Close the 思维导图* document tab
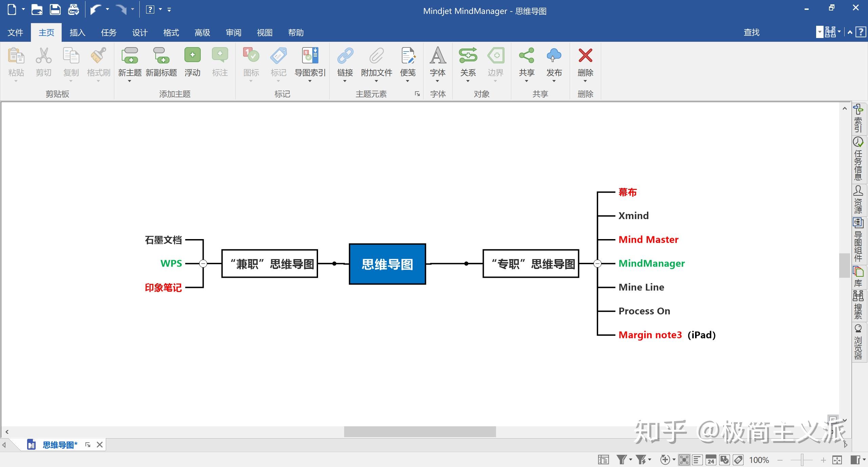868x467 pixels. click(x=100, y=445)
